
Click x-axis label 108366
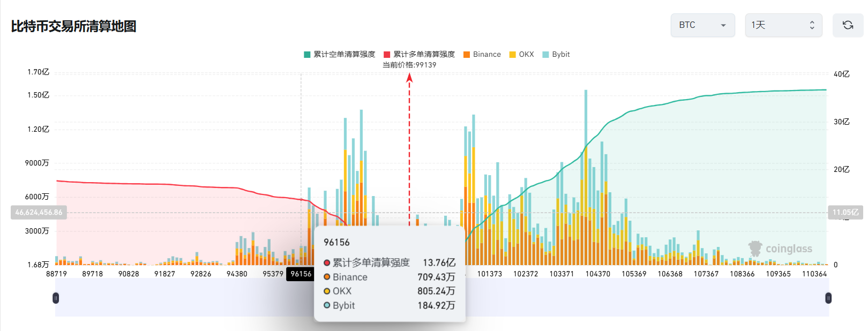pos(742,274)
